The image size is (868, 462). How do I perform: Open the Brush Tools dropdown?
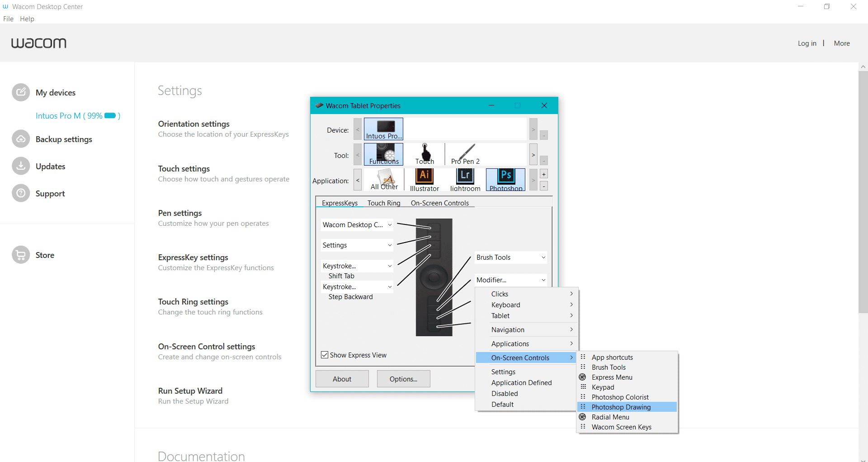tap(511, 257)
